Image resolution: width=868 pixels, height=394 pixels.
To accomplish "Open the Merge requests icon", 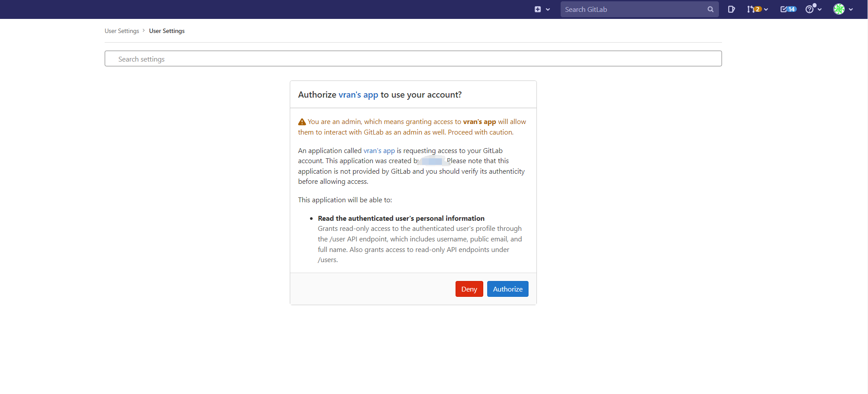I will pyautogui.click(x=750, y=9).
